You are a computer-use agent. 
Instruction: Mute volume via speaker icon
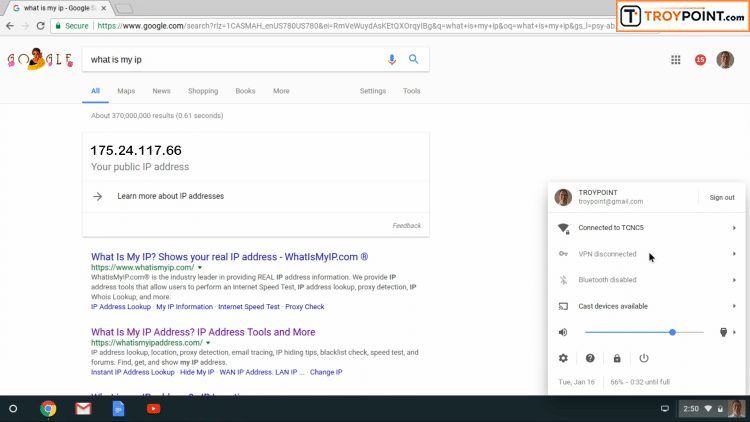tap(563, 332)
